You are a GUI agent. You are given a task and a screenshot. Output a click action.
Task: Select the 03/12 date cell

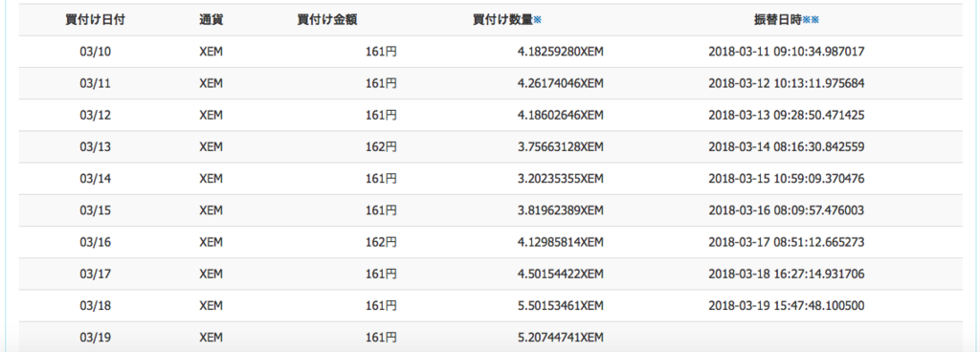(95, 116)
